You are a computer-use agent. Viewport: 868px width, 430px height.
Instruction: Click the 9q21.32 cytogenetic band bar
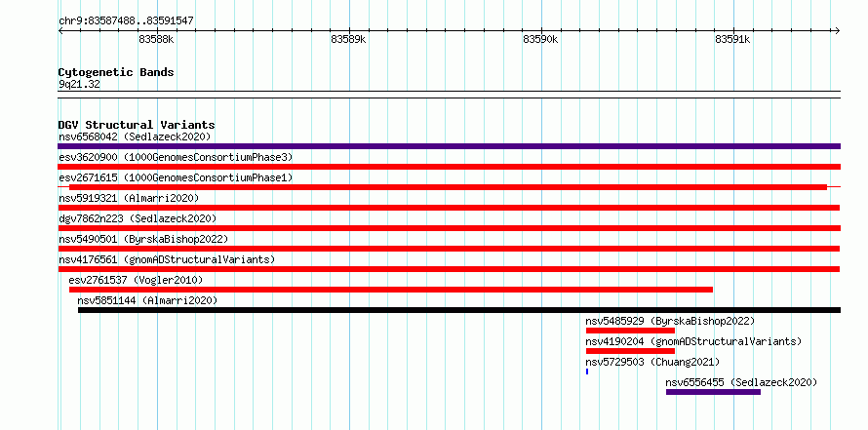click(x=449, y=95)
